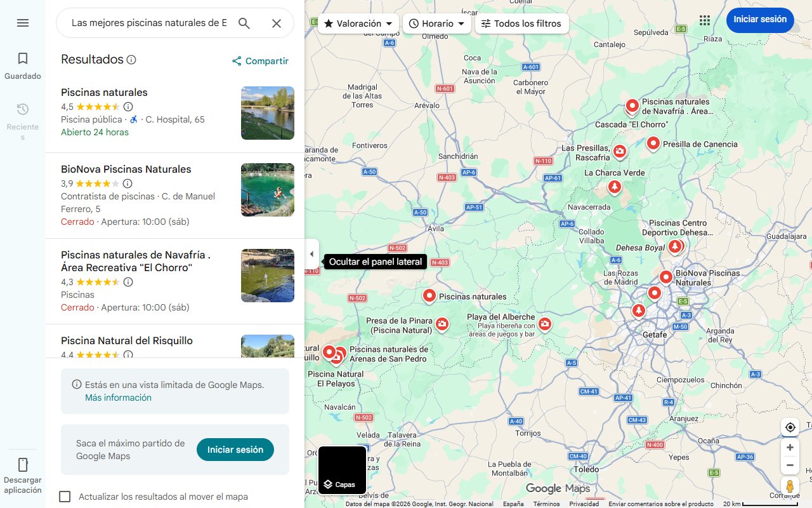This screenshot has height=508, width=812.
Task: Click Piscina Natural El Pelayos label
Action: 336,379
